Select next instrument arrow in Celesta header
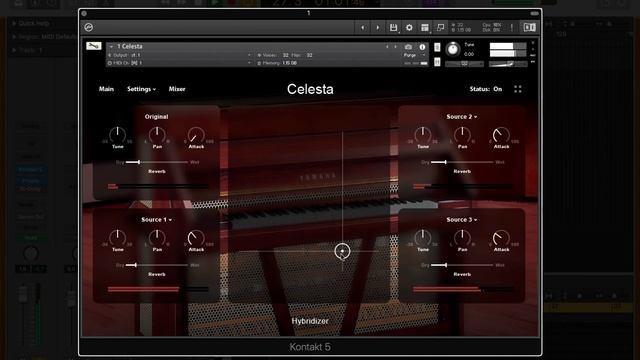 click(x=395, y=47)
